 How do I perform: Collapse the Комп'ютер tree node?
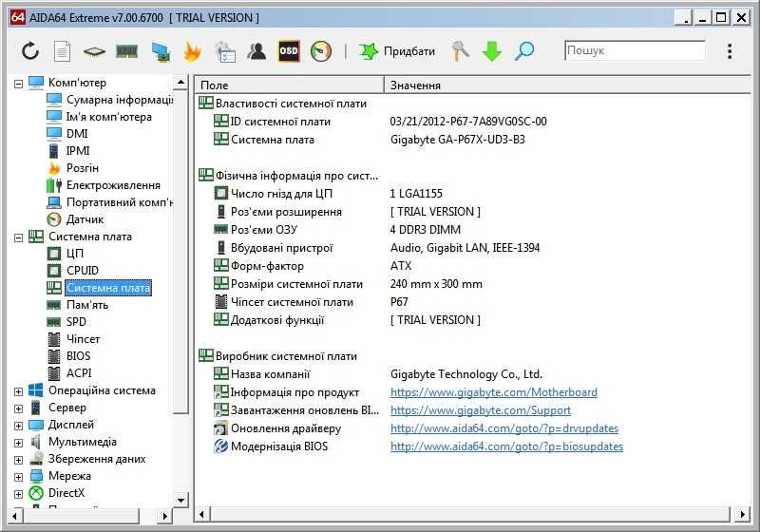pyautogui.click(x=18, y=84)
